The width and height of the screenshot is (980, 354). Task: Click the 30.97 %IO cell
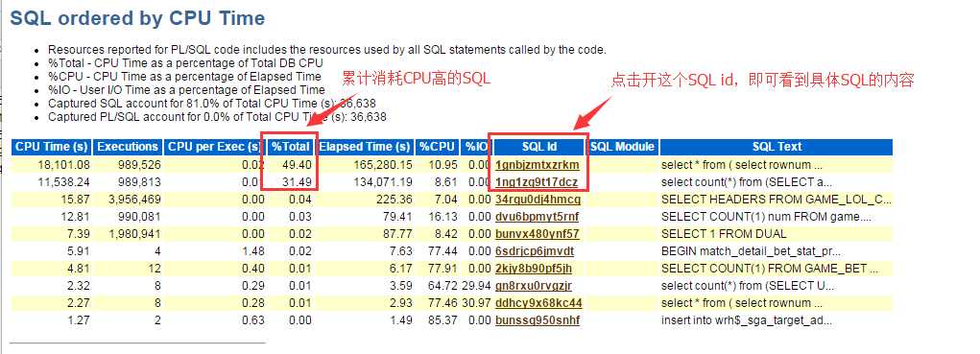(x=477, y=303)
